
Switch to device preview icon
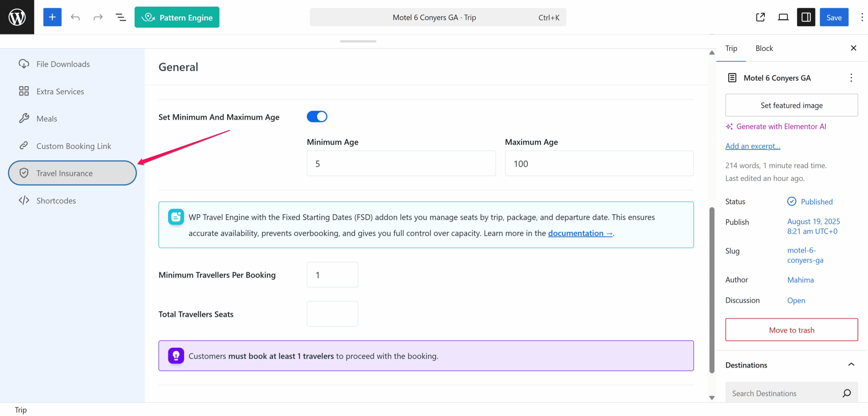(783, 17)
